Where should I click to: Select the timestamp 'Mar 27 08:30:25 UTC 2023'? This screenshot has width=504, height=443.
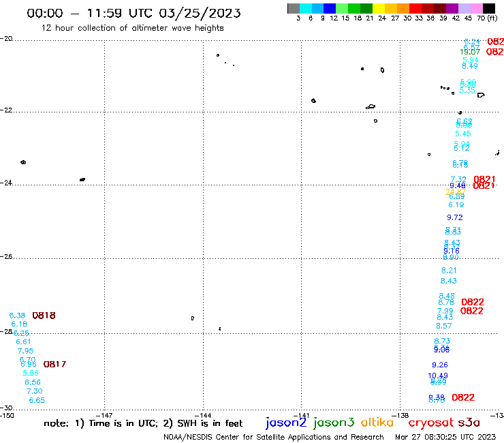(445, 438)
